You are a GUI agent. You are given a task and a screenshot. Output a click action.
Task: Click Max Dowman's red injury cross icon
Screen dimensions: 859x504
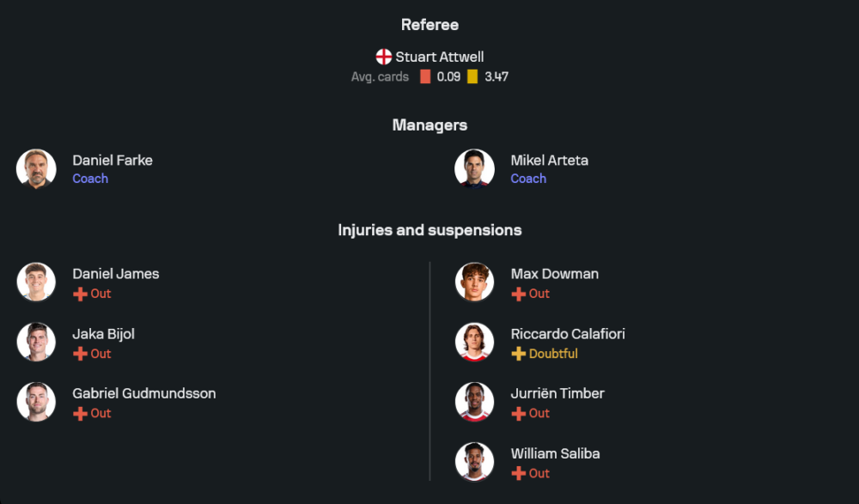(518, 294)
